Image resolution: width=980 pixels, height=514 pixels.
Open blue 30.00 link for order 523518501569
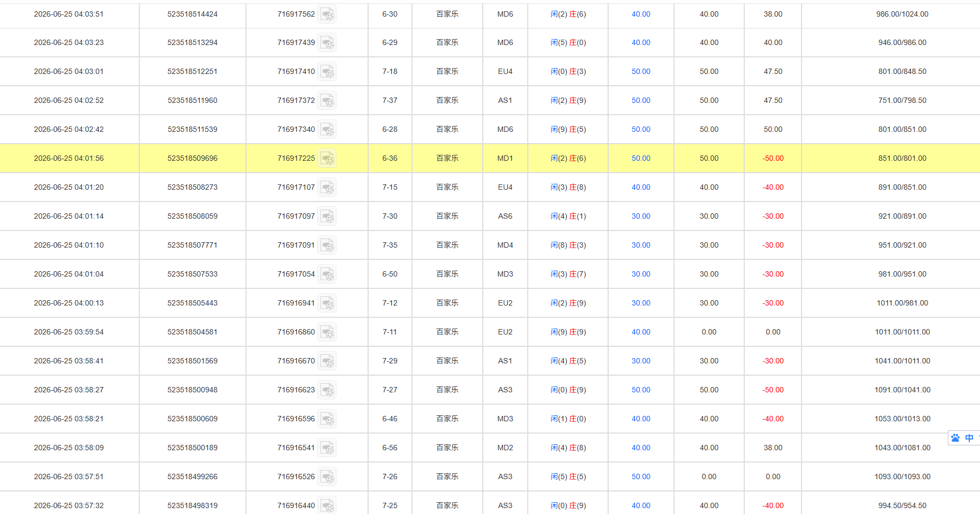pyautogui.click(x=641, y=361)
